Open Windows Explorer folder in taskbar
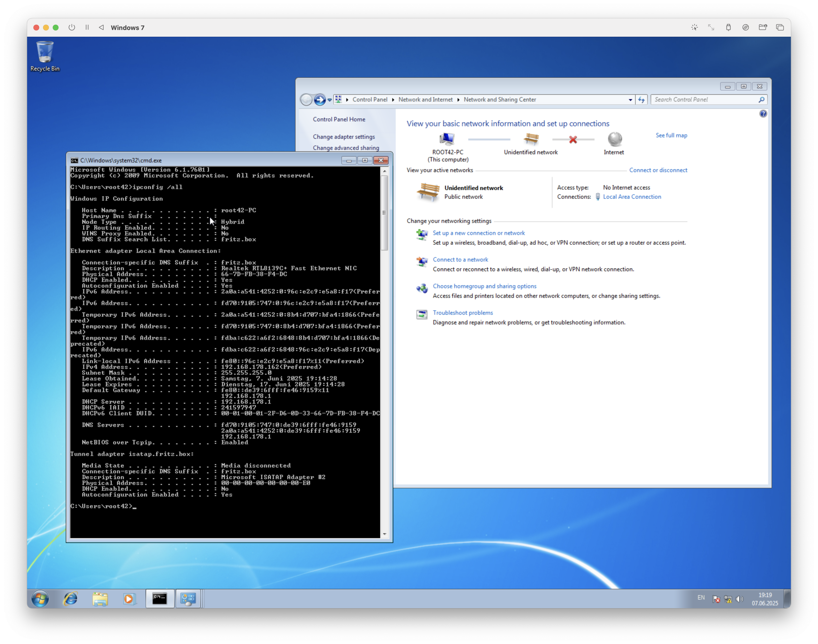 (100, 599)
